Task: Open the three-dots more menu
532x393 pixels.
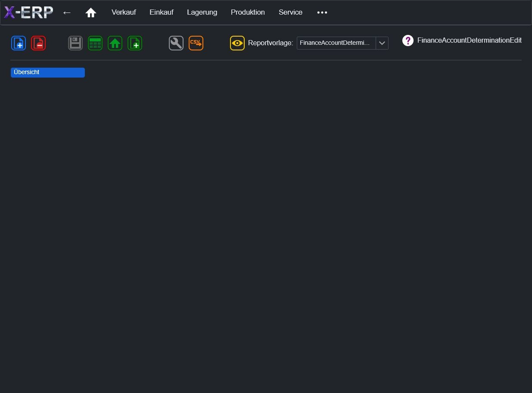Action: click(322, 12)
